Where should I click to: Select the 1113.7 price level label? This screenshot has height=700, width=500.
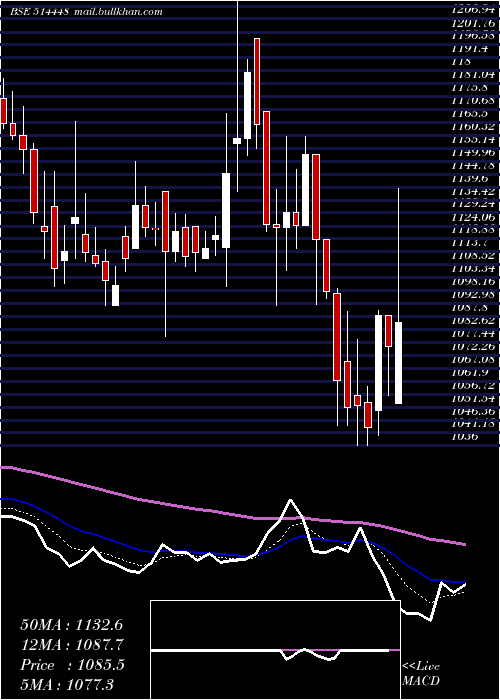click(x=468, y=243)
